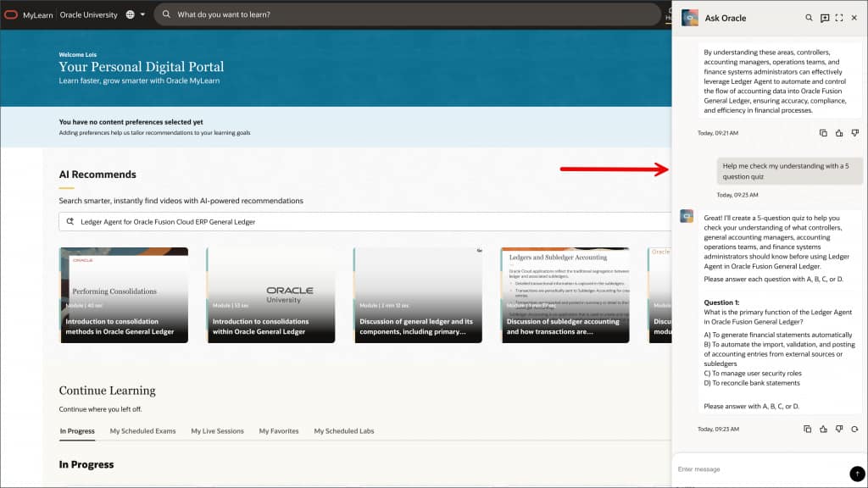Focus the Enter message chat field
The image size is (868, 488).
coord(761,469)
